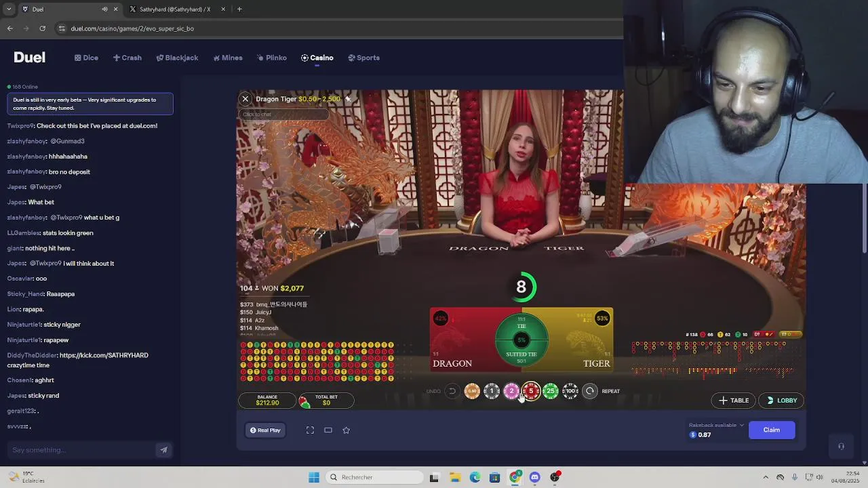Viewport: 868px width, 488px height.
Task: Switch to theater mode rectangle icon
Action: click(328, 430)
